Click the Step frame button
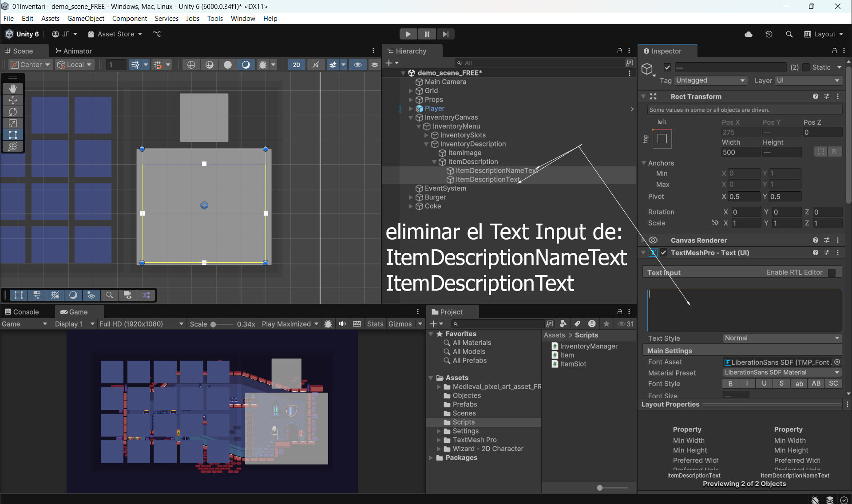Viewport: 852px width, 504px height. coord(445,34)
